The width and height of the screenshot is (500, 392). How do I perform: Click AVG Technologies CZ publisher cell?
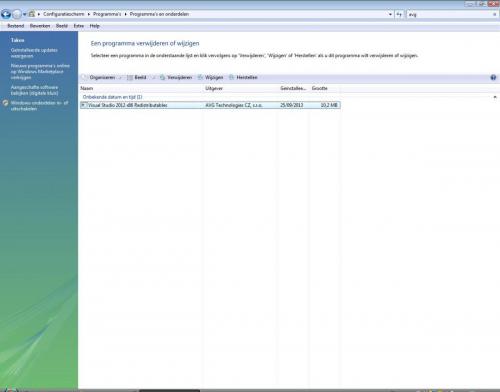pos(234,105)
